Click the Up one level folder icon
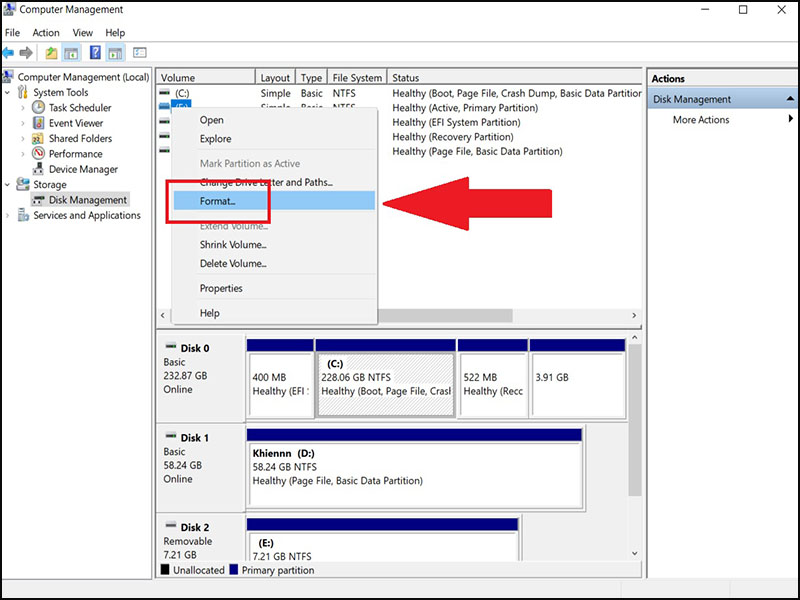 point(51,53)
